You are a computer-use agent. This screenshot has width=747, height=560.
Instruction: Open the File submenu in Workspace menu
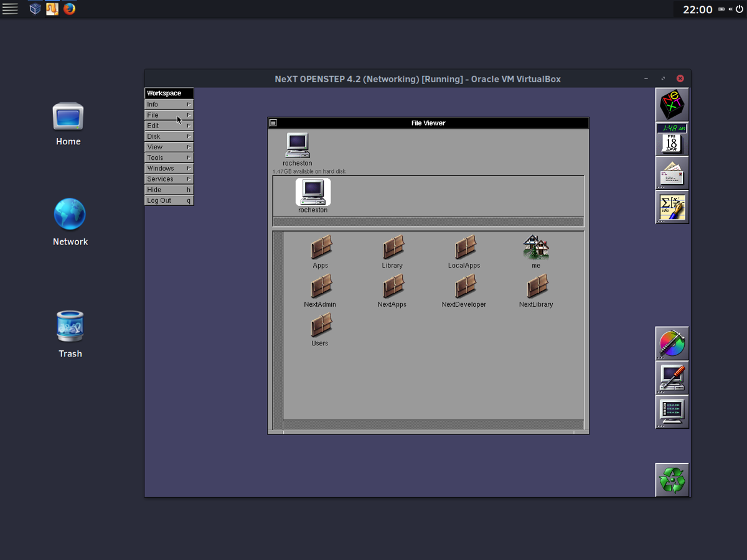click(169, 115)
